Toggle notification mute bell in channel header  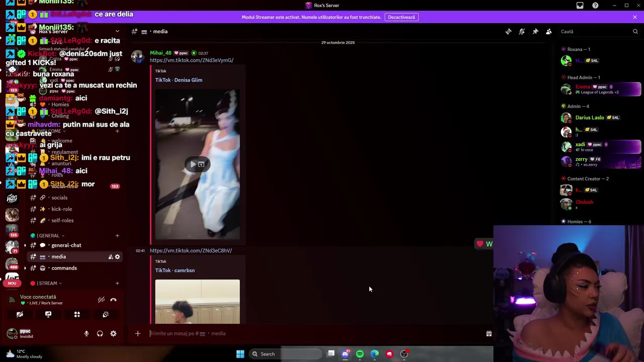(x=522, y=31)
